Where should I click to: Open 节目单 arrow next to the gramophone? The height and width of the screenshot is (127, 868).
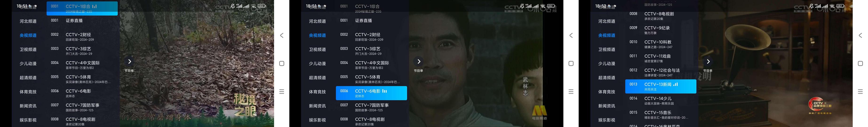tap(708, 62)
